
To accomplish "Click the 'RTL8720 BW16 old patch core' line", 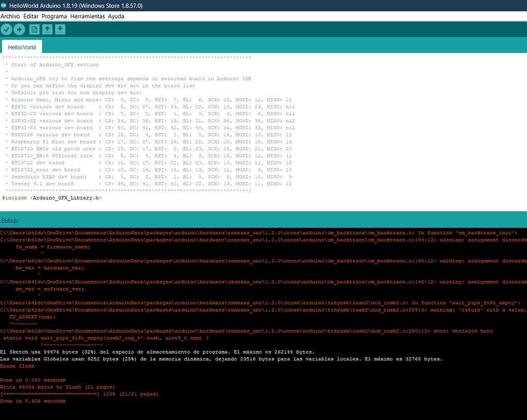I will pyautogui.click(x=149, y=149).
